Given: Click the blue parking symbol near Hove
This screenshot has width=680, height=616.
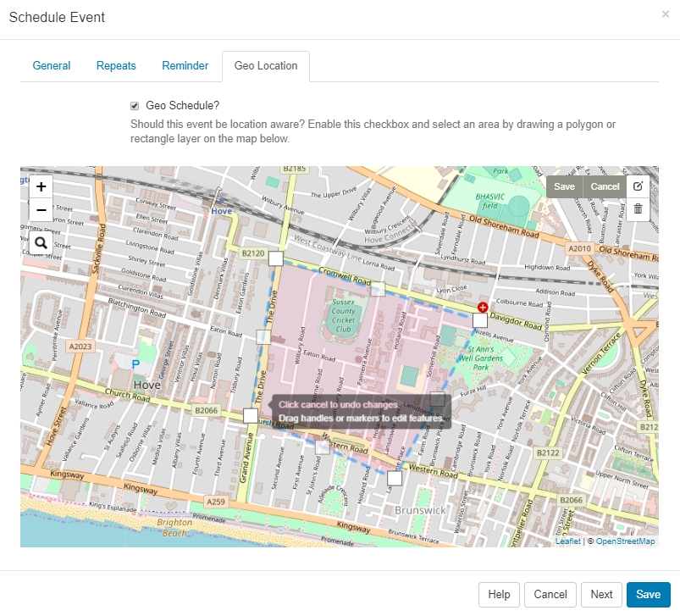Looking at the screenshot, I should [135, 365].
